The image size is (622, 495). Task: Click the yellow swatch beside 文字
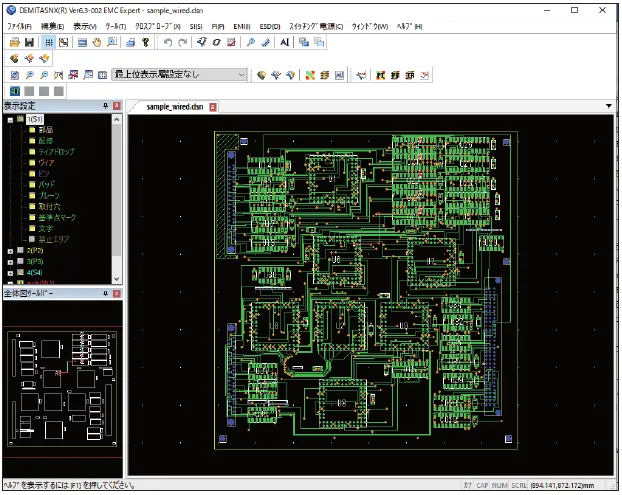[x=32, y=228]
